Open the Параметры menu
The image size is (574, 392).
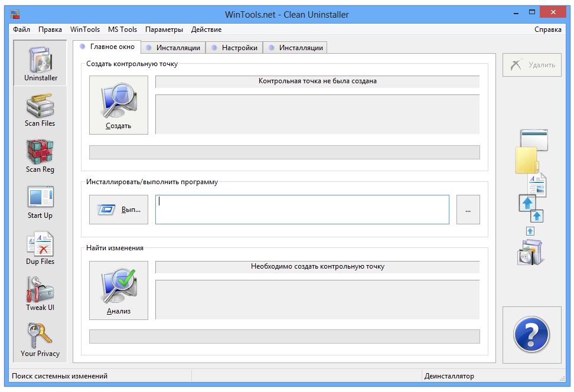(x=164, y=30)
